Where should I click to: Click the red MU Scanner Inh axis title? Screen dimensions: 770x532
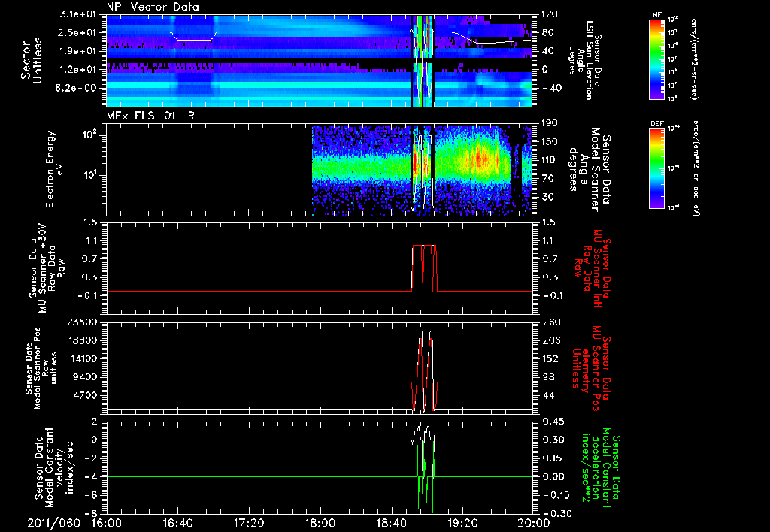point(592,268)
